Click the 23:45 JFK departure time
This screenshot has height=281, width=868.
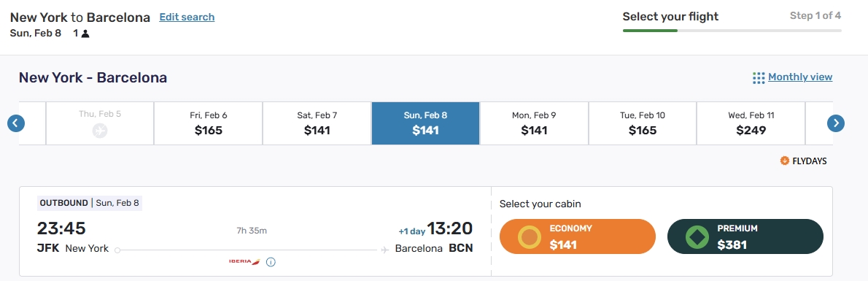click(61, 228)
